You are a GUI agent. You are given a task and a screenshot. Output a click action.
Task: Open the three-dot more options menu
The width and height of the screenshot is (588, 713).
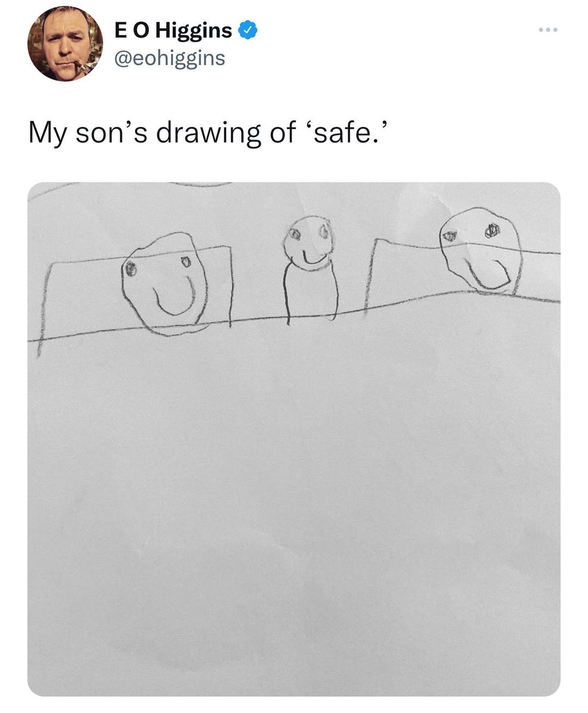(x=548, y=29)
